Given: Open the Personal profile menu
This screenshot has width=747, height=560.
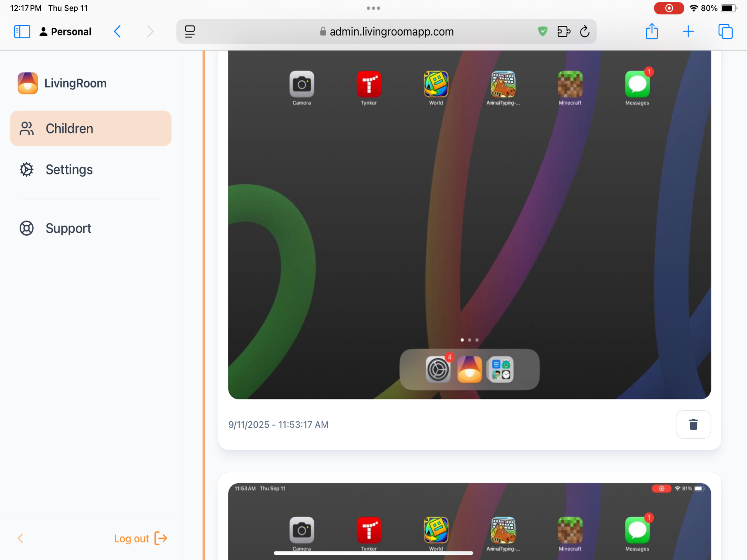Looking at the screenshot, I should coord(66,31).
